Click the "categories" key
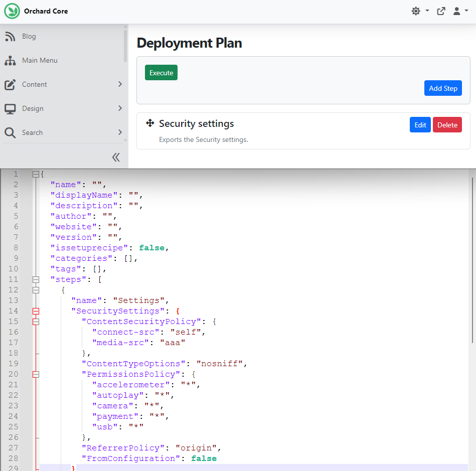476x471 pixels. tap(81, 258)
